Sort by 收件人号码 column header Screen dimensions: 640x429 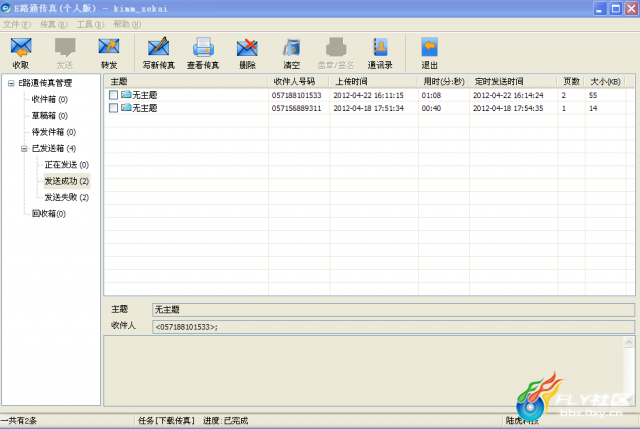298,82
